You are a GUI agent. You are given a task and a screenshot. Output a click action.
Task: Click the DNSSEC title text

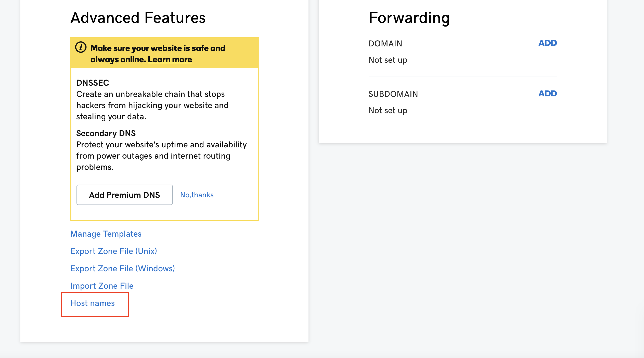click(x=93, y=83)
